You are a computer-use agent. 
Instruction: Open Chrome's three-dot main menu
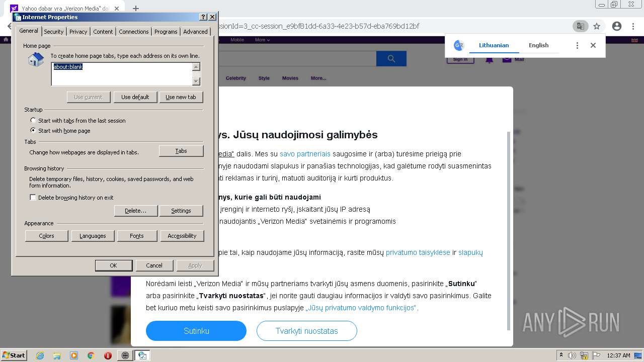pos(633,26)
